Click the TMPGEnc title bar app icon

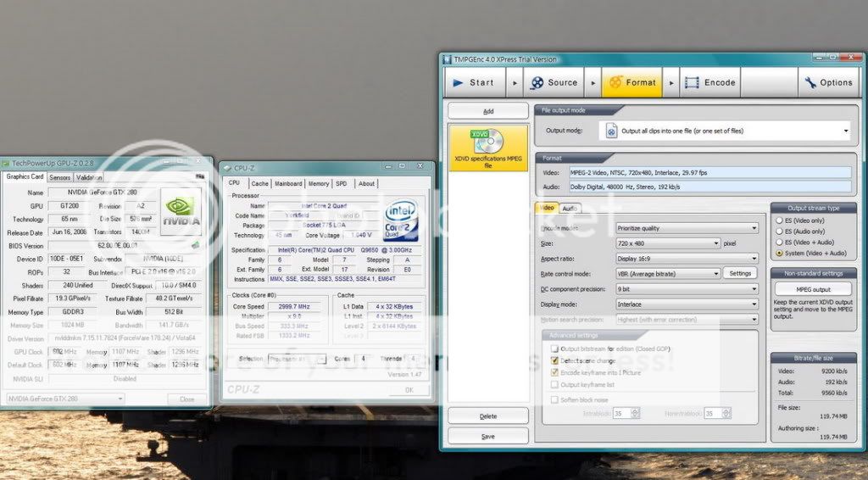click(448, 59)
